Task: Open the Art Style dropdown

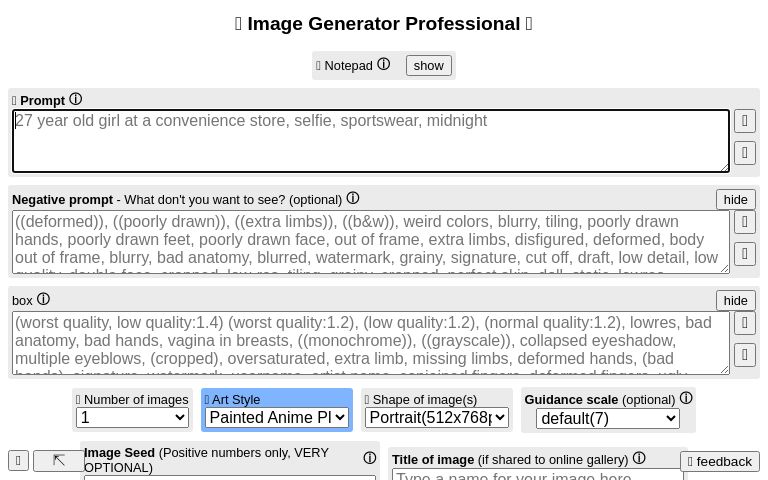Action: [x=277, y=418]
